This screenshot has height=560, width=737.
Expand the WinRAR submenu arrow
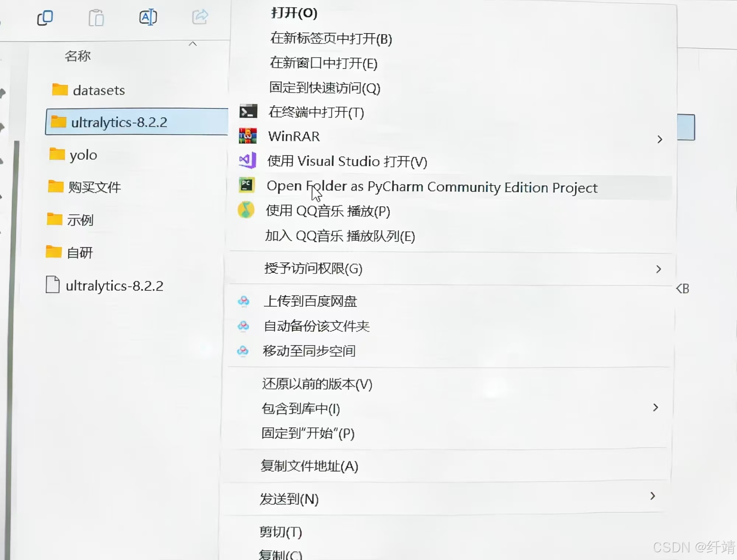point(660,139)
